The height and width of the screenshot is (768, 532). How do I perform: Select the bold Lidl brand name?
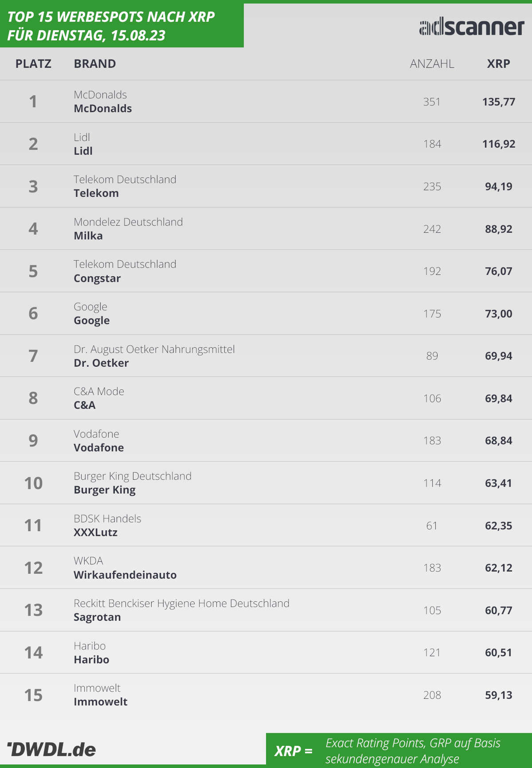83,151
